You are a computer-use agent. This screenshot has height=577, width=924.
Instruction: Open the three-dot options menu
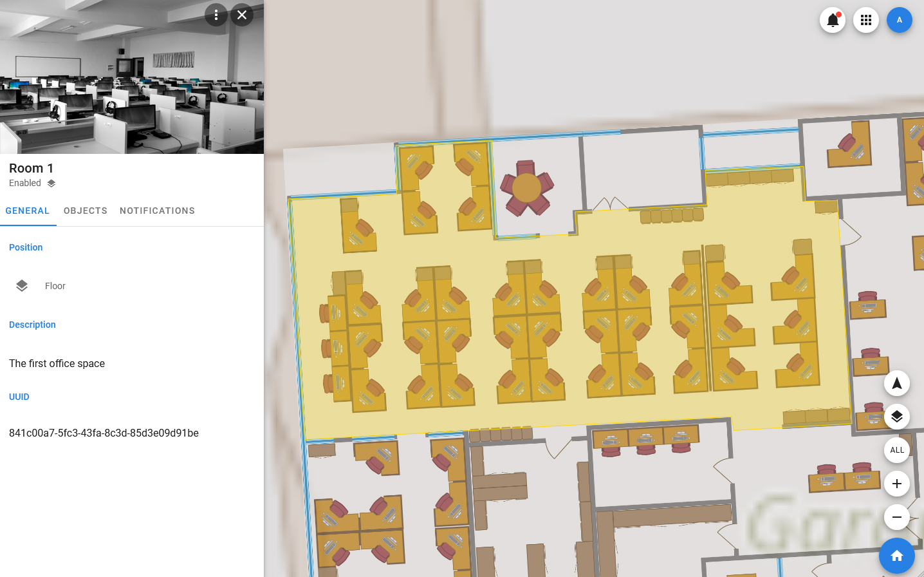click(216, 15)
